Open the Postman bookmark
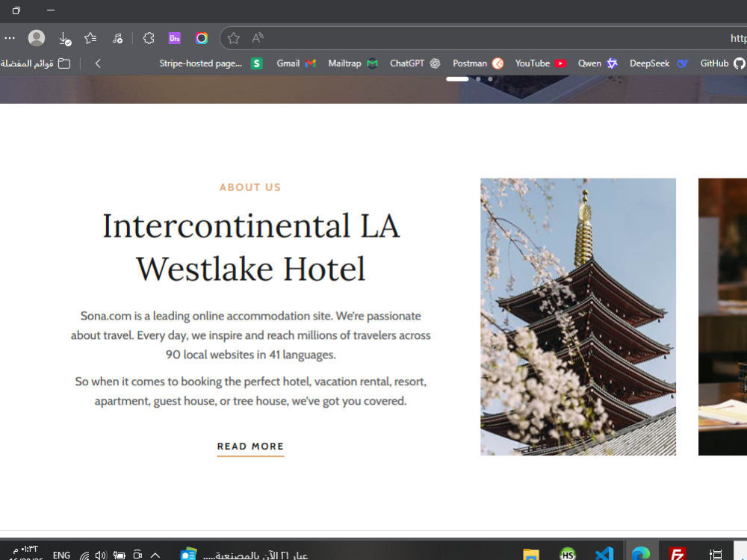 click(x=478, y=63)
